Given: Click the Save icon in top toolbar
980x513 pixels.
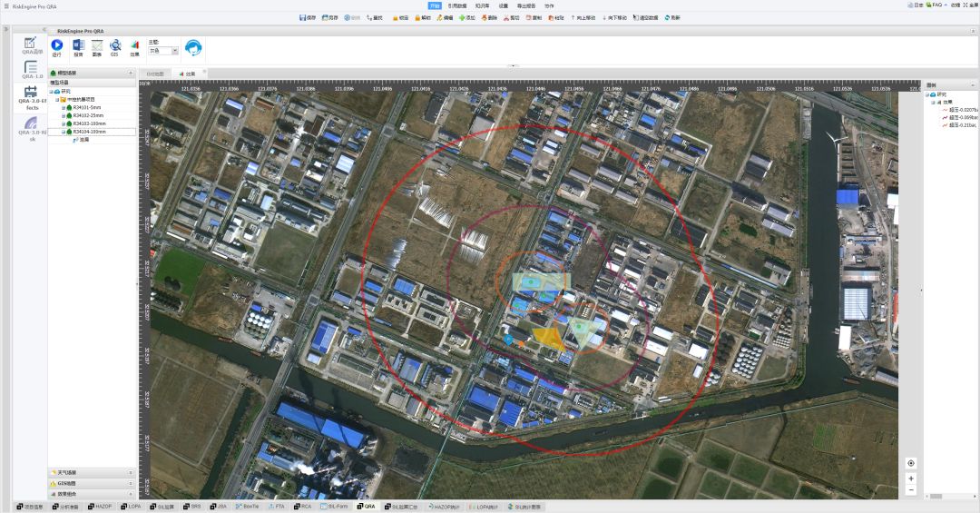Looking at the screenshot, I should [308, 17].
